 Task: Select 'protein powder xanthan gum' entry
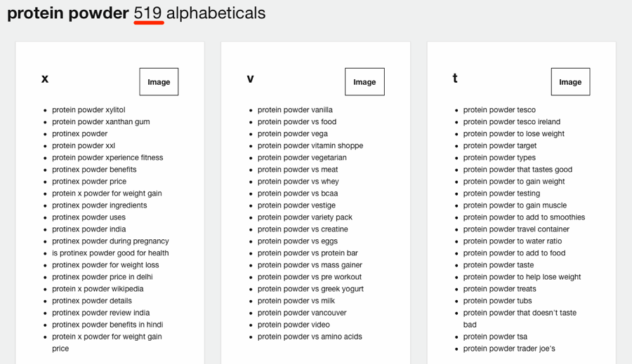point(100,122)
